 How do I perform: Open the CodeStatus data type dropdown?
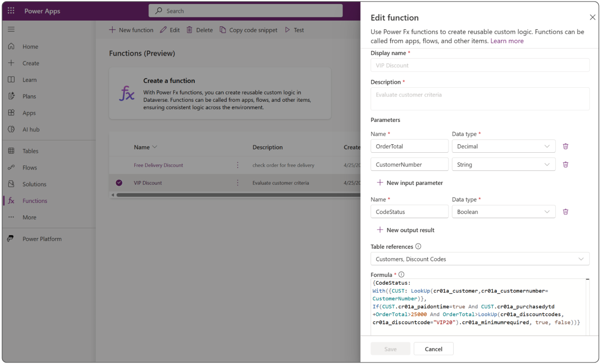click(x=504, y=212)
